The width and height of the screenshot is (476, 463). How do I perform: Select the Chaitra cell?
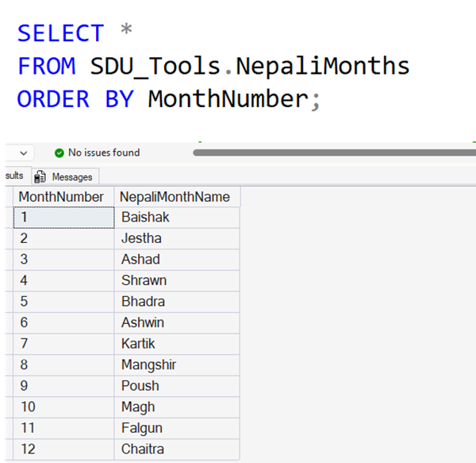click(177, 449)
